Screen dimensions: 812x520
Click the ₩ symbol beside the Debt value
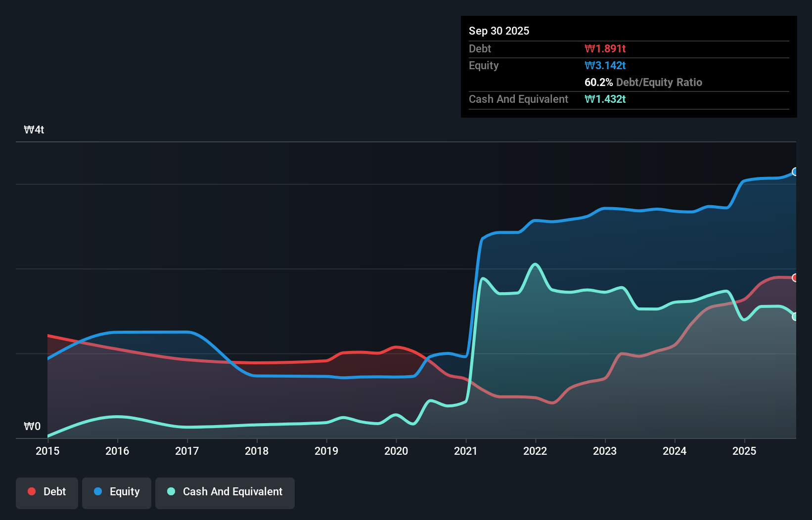click(x=588, y=48)
